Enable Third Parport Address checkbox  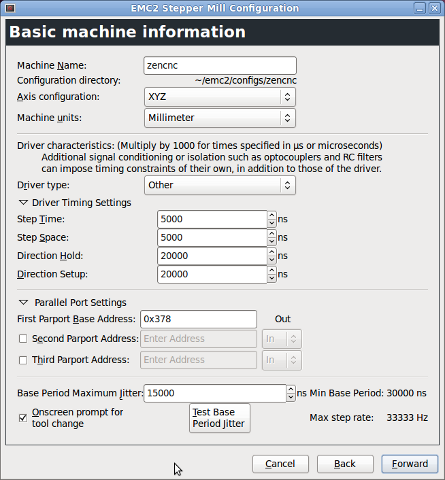[x=23, y=360]
